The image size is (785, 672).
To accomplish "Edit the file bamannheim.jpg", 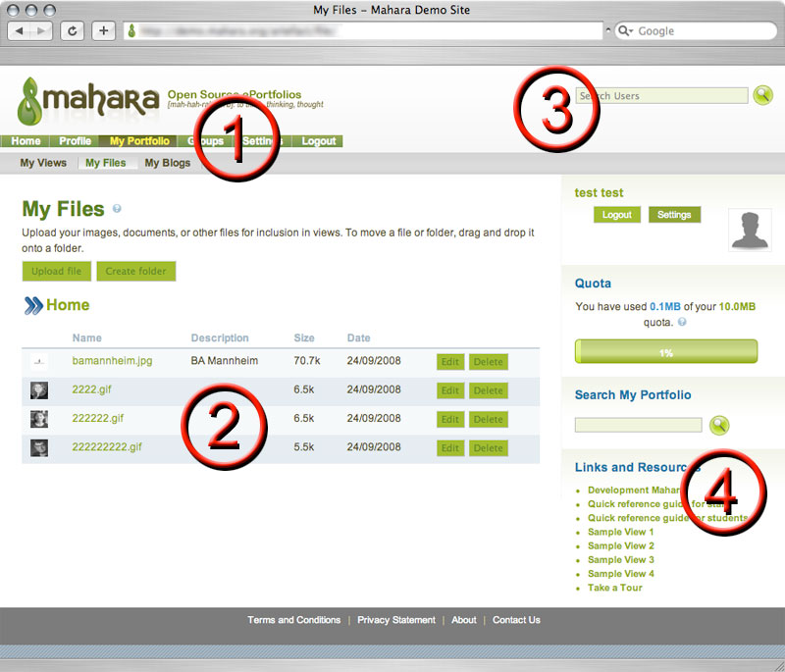I will coord(450,361).
